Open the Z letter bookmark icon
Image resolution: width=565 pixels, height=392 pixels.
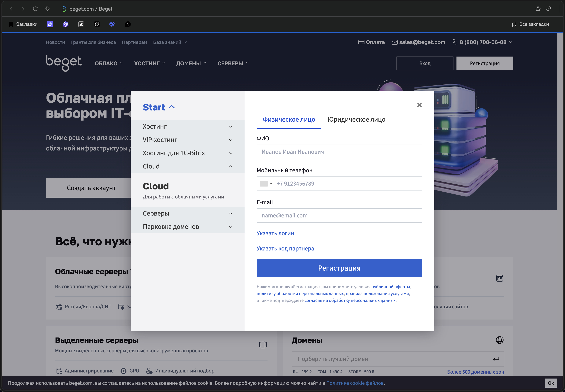coord(81,24)
